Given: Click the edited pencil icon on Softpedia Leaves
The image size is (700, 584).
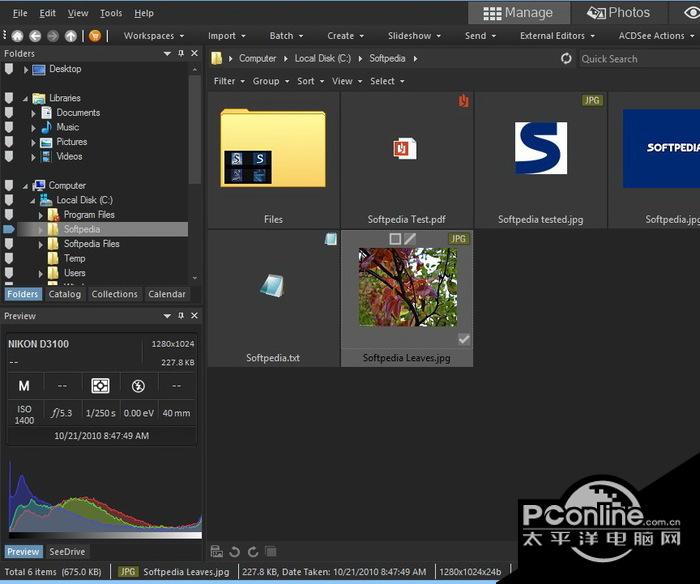Looking at the screenshot, I should coord(409,239).
